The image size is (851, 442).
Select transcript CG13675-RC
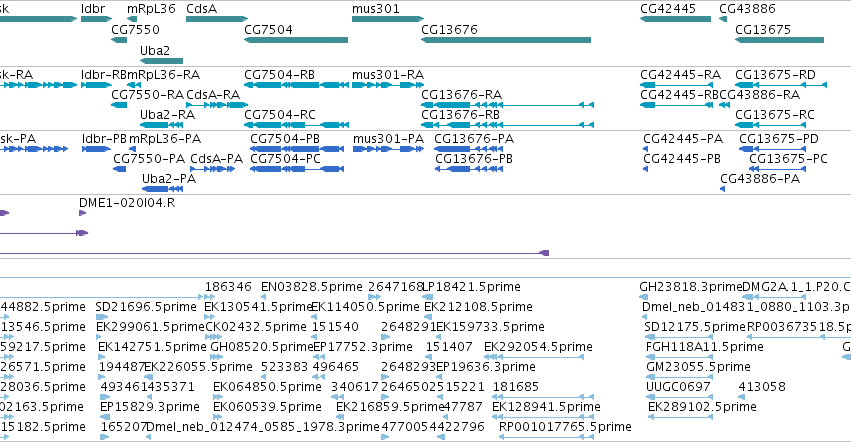(772, 125)
